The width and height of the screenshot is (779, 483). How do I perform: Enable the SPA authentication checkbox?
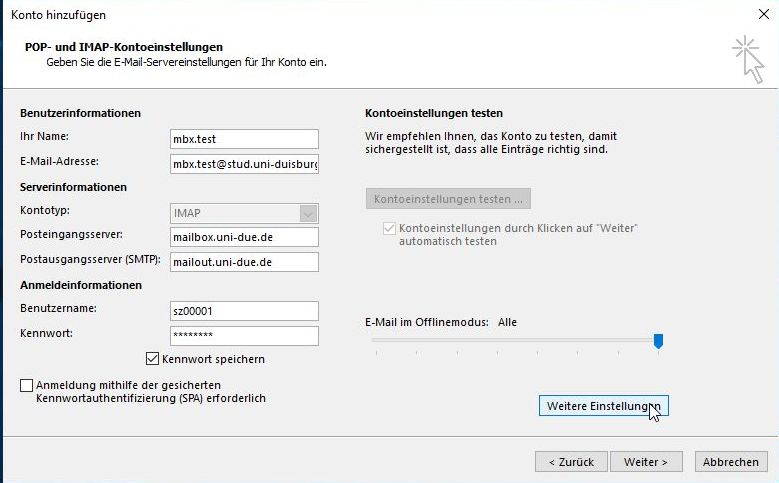26,385
